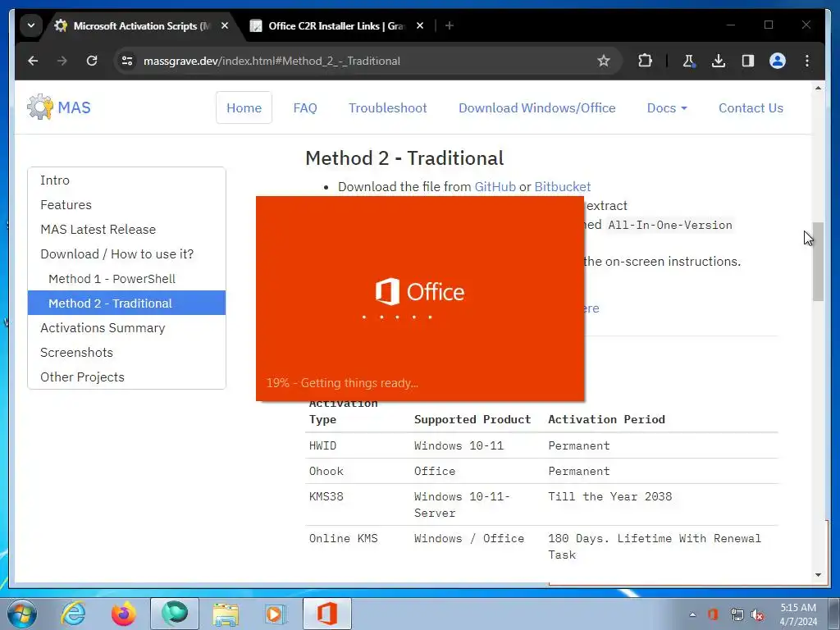Jump to Intro in sidebar

pos(126,180)
